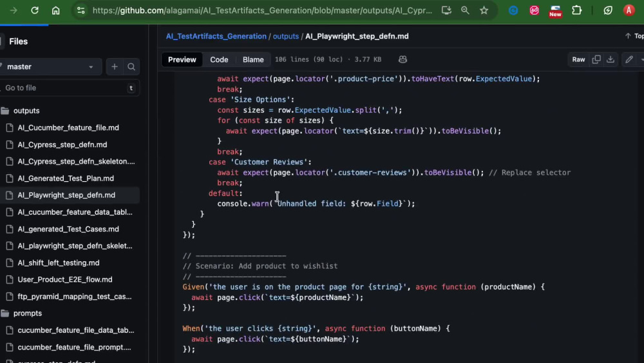
Task: Open AI_playwright_step_defn_skelet file
Action: tap(75, 246)
